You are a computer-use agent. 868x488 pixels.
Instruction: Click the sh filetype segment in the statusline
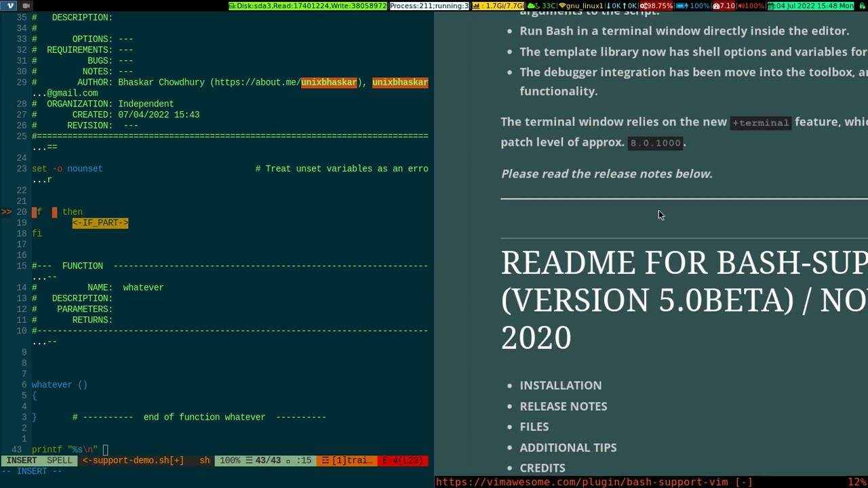click(x=204, y=460)
